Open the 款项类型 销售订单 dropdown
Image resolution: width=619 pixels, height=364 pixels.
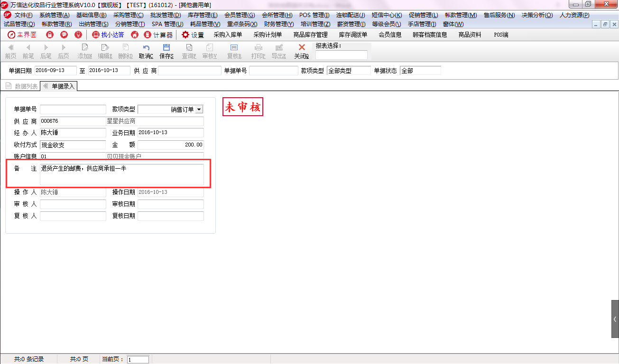coord(199,109)
